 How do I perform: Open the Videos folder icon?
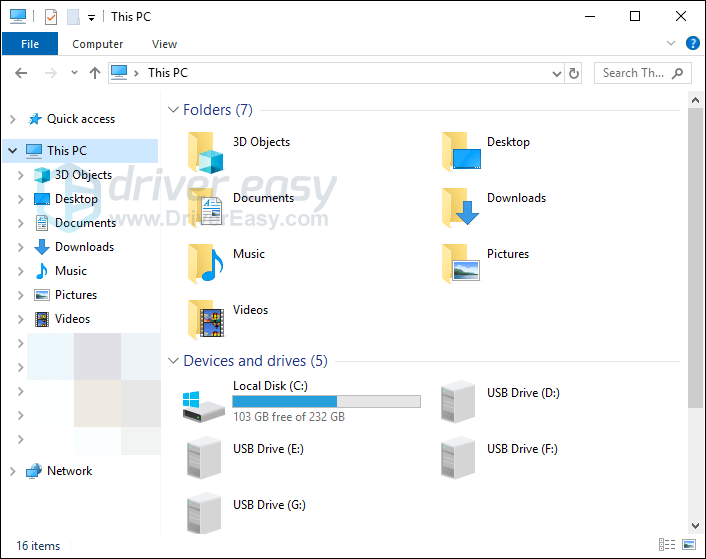coord(208,320)
